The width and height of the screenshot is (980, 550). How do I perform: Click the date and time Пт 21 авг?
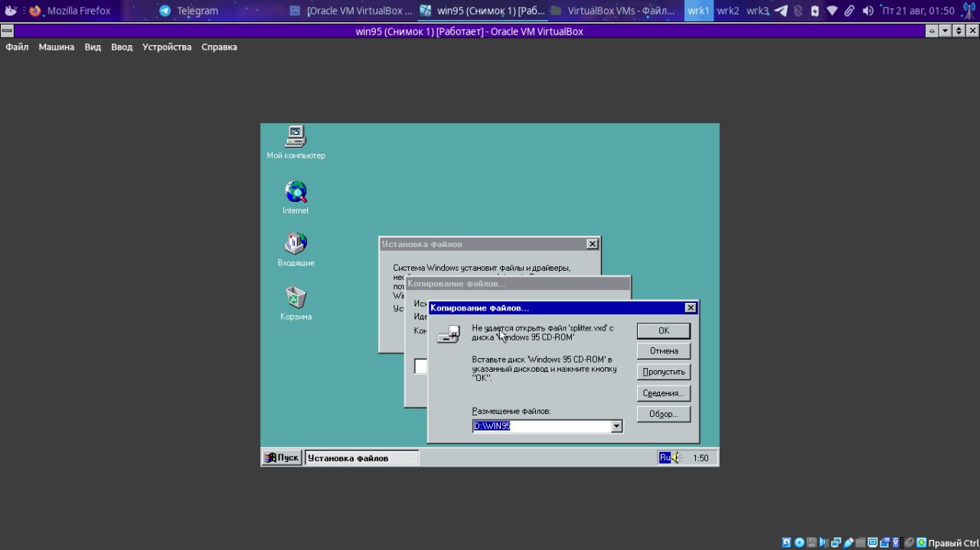(x=918, y=11)
